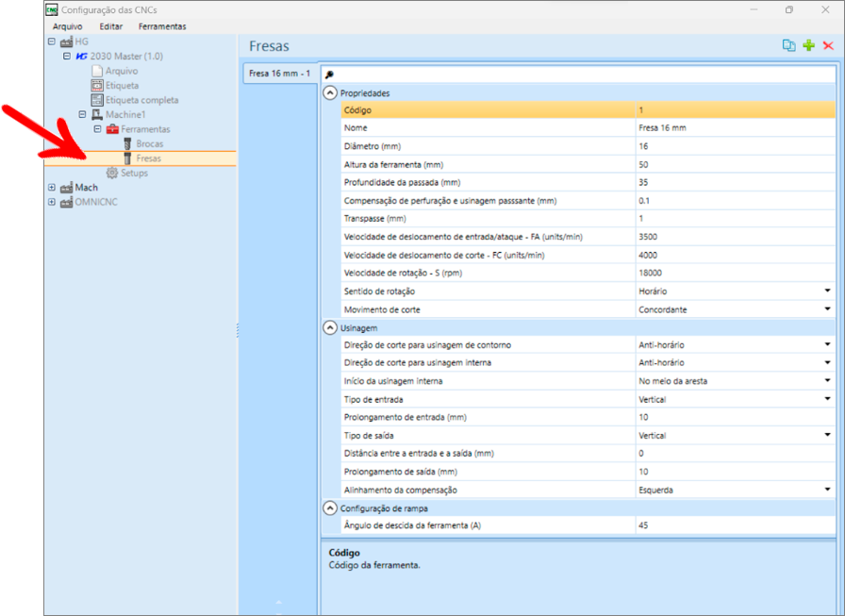
Task: Edit Prolongamento de saída value
Action: [735, 472]
